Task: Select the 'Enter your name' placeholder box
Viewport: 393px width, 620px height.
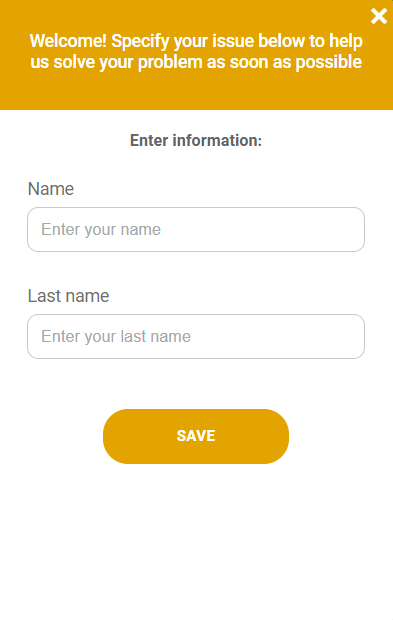Action: pyautogui.click(x=196, y=229)
